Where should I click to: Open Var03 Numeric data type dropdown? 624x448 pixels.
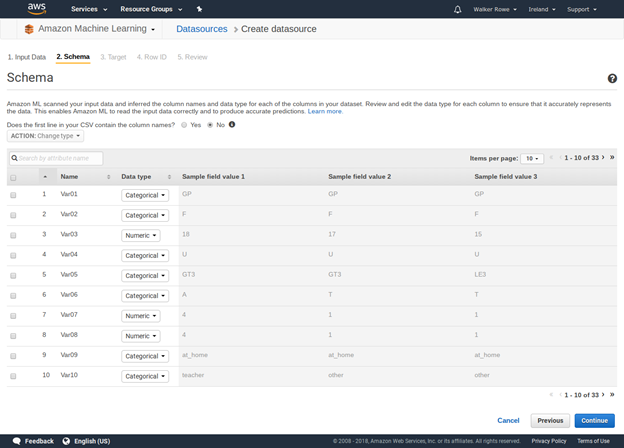click(x=141, y=236)
